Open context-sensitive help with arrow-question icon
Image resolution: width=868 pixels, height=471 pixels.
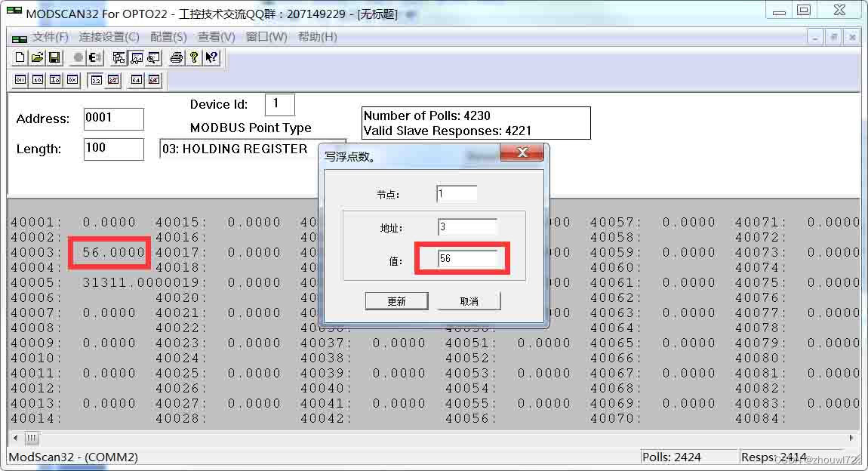[x=211, y=57]
